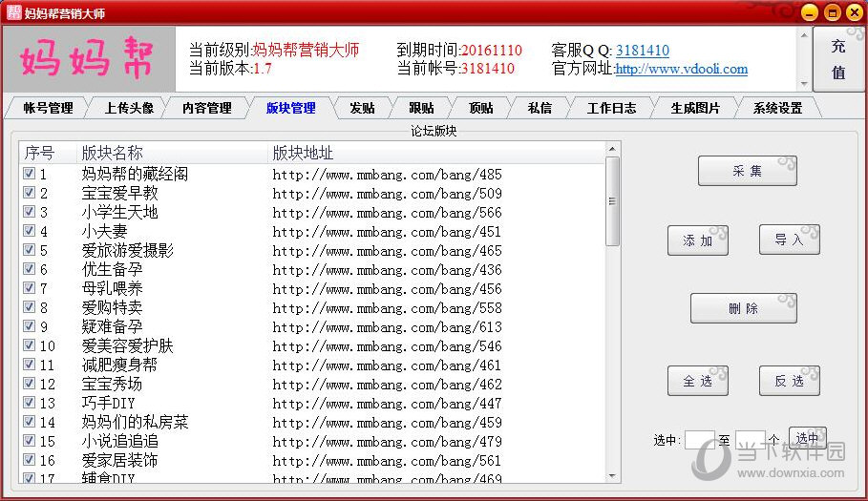868x501 pixels.
Task: Click the list scrollbar up arrow
Action: click(x=612, y=149)
